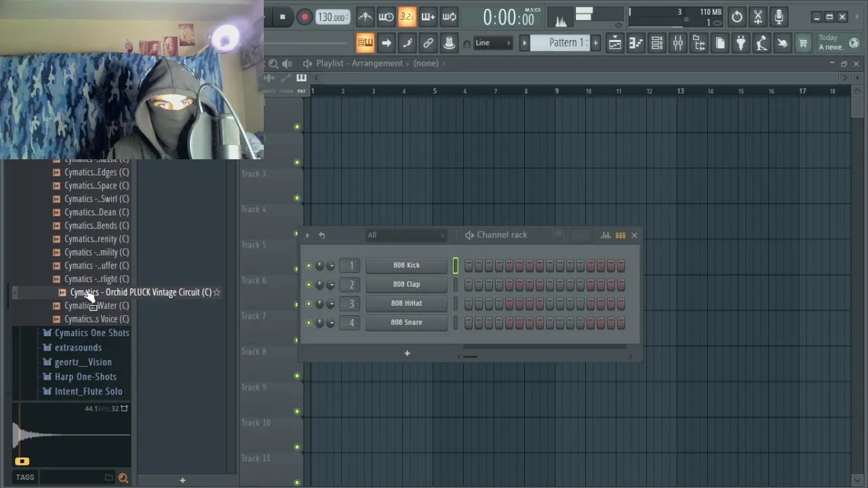The image size is (868, 488).
Task: Open pattern picker arrow left of Pattern 1
Action: click(524, 43)
